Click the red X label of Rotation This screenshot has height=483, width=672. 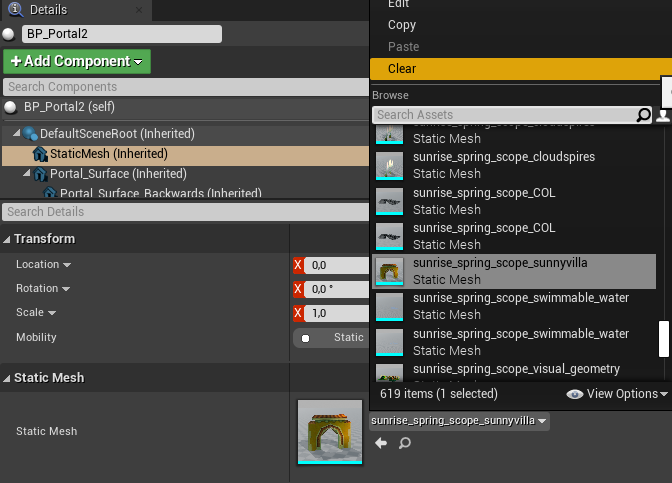(x=298, y=289)
